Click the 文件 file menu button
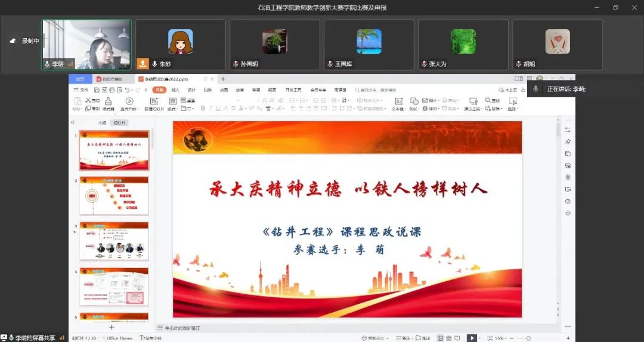The height and width of the screenshot is (342, 644). coord(80,90)
